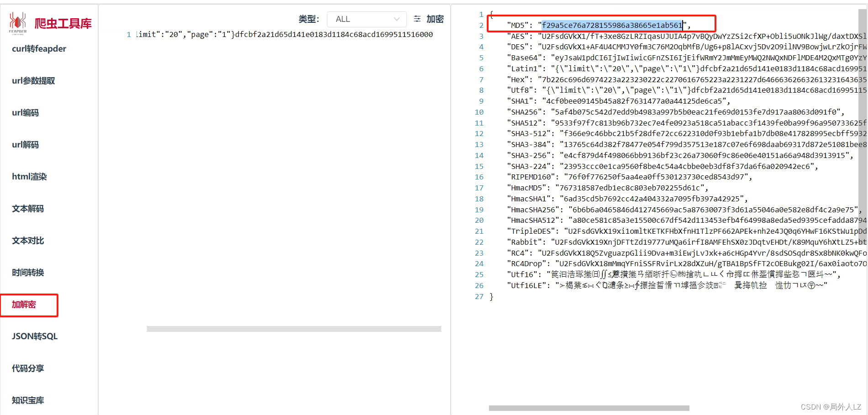868x415 pixels.
Task: Open html渲染 tool
Action: 29,177
